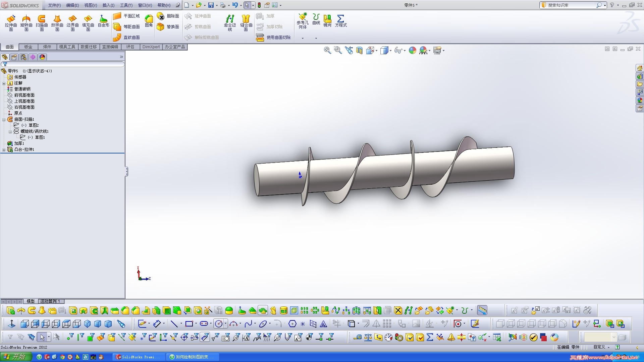
Task: Switch to ConfigurationManager tab icon
Action: [23, 57]
